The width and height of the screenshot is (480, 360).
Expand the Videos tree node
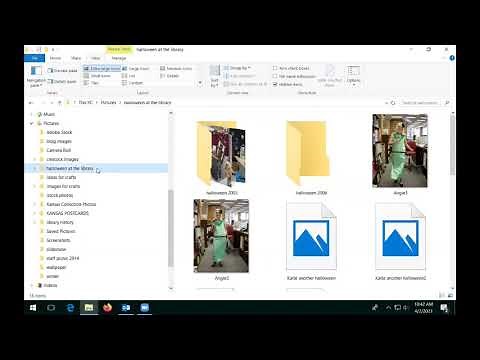click(x=32, y=285)
